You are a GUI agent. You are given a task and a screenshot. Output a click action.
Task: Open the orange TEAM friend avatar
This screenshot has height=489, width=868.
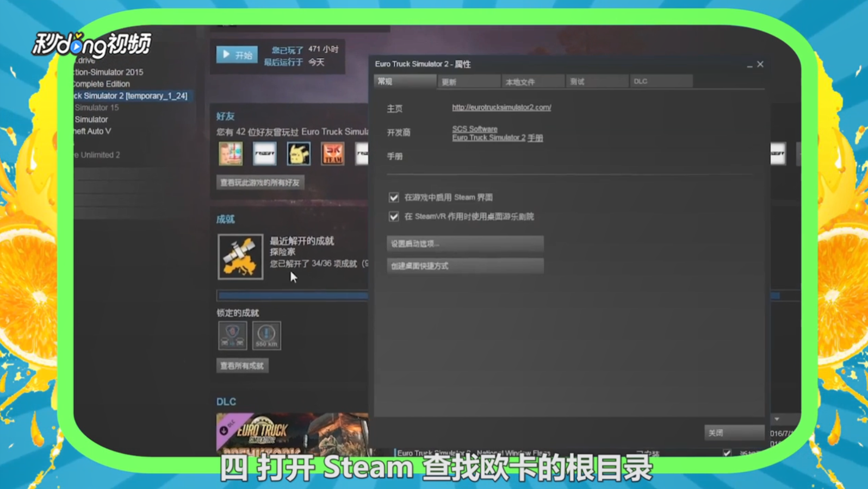pos(333,154)
